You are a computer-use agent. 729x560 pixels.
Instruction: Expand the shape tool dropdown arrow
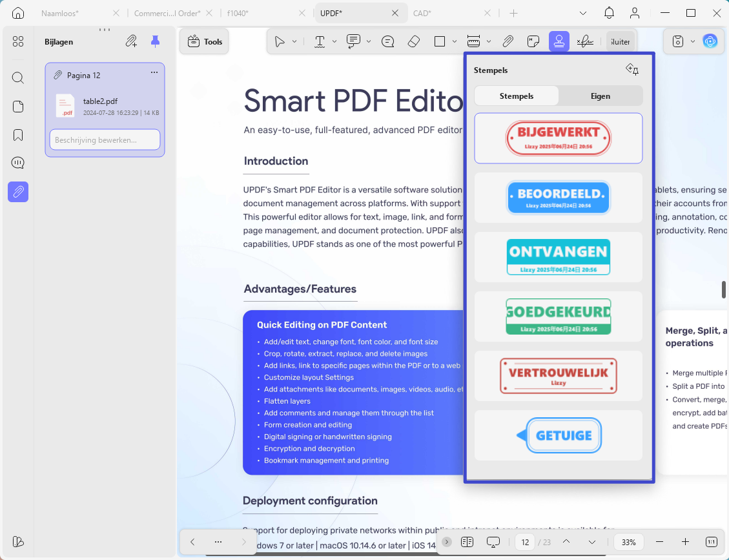454,41
